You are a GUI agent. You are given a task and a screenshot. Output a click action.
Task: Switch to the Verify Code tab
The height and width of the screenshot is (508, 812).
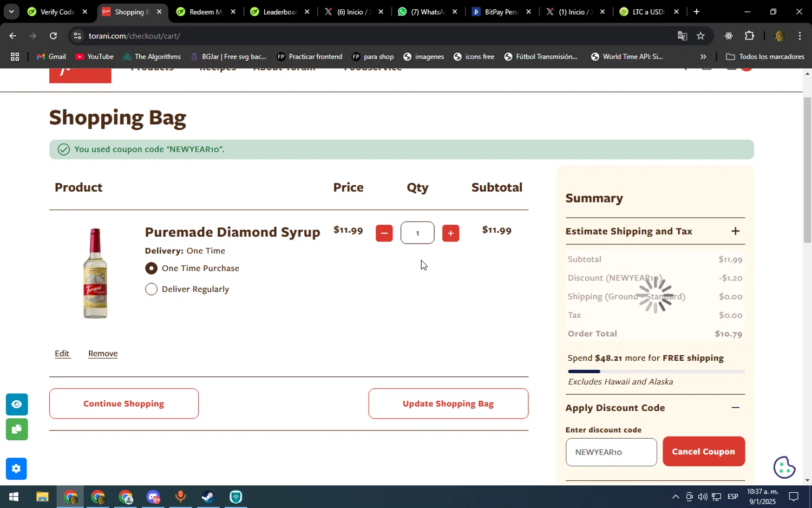pos(57,11)
